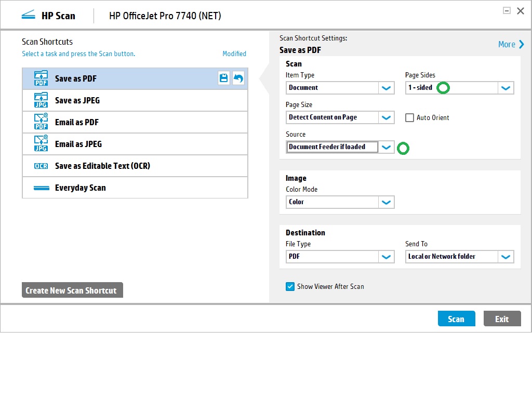Uncheck Show Viewer After Scan
532x398 pixels.
tap(290, 286)
